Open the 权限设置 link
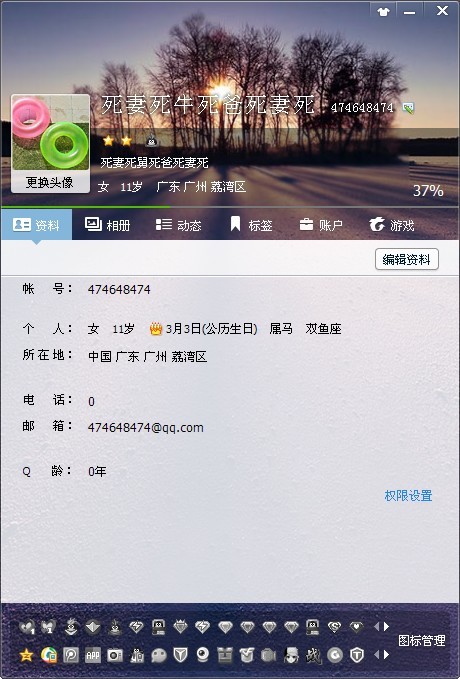This screenshot has width=460, height=679. pyautogui.click(x=408, y=495)
